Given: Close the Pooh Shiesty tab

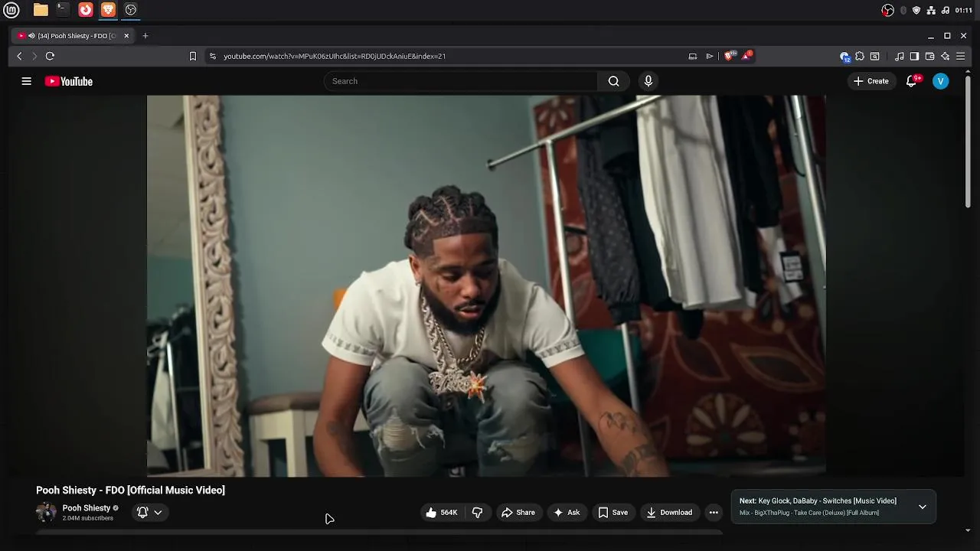Looking at the screenshot, I should [126, 36].
